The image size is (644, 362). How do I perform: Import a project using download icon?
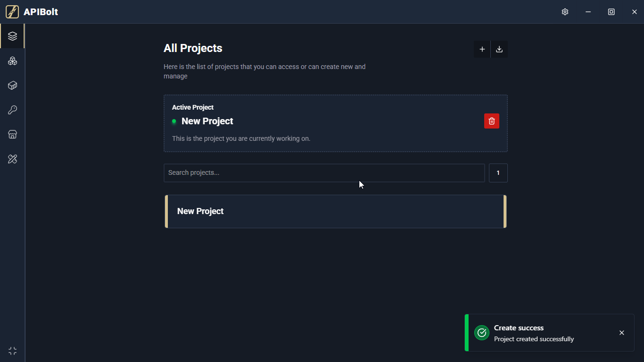click(x=499, y=49)
